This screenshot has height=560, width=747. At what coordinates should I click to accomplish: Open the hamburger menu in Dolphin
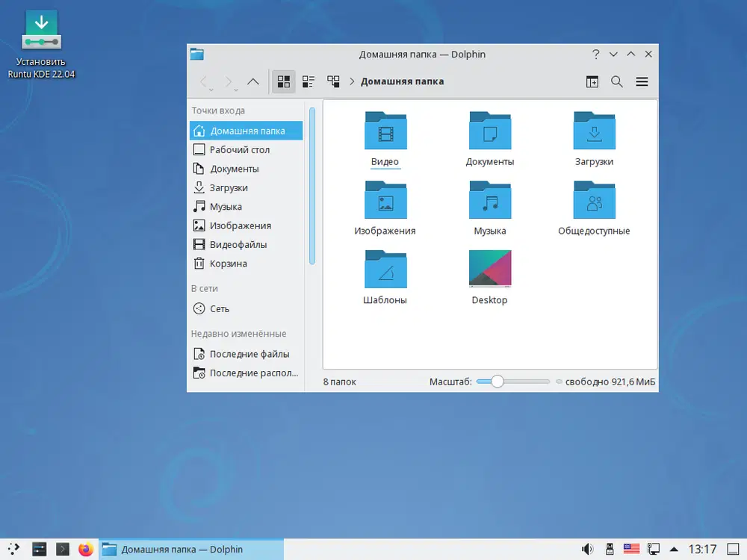(x=642, y=81)
